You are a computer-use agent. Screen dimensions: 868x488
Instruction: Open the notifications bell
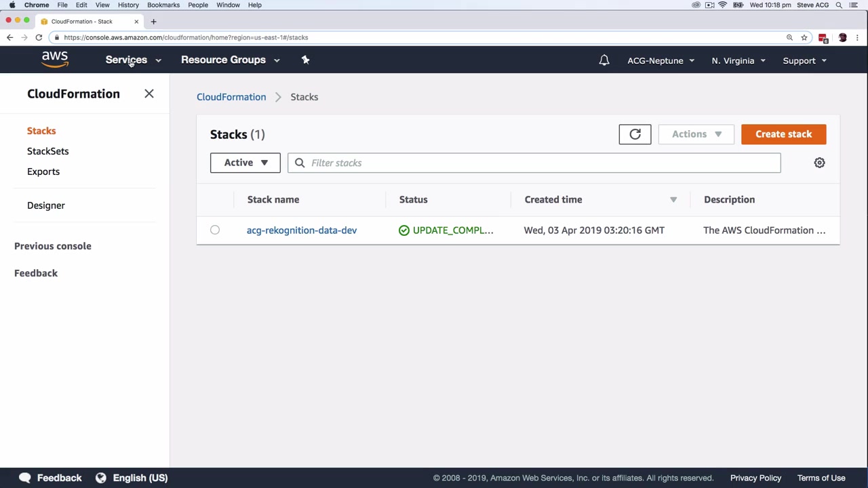604,60
